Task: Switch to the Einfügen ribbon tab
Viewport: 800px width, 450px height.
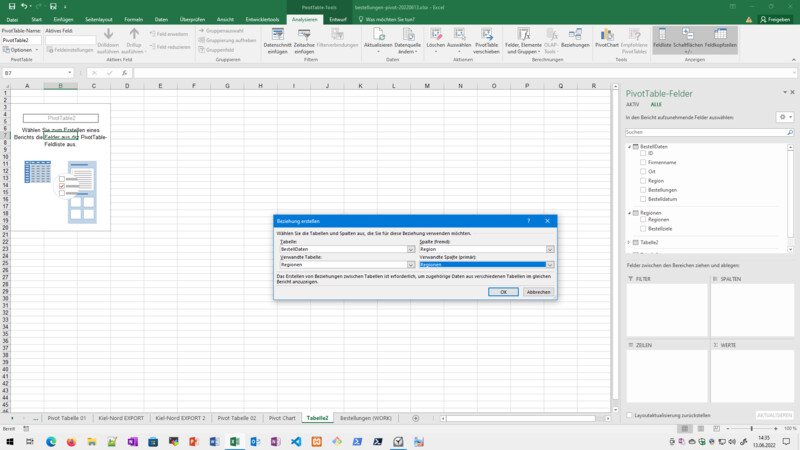Action: coord(63,19)
